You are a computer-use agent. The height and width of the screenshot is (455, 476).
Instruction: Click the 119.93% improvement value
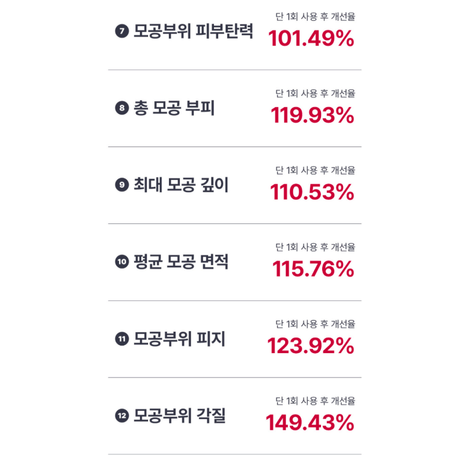click(x=312, y=116)
